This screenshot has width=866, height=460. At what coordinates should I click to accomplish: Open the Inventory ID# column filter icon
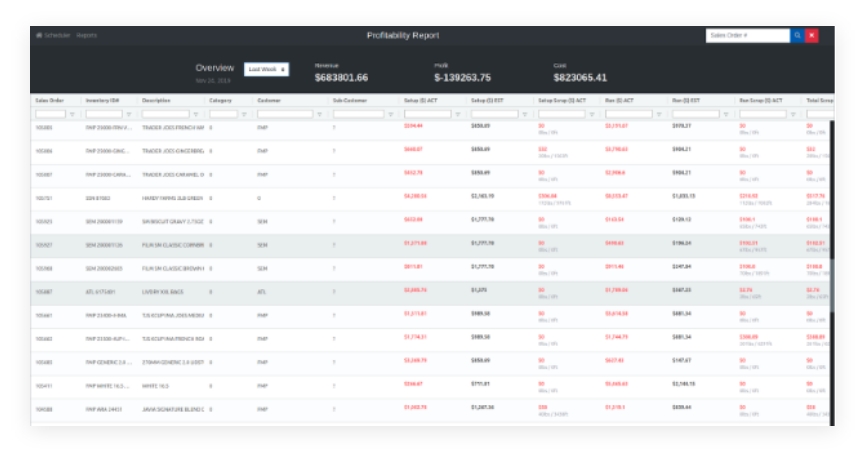click(x=129, y=114)
